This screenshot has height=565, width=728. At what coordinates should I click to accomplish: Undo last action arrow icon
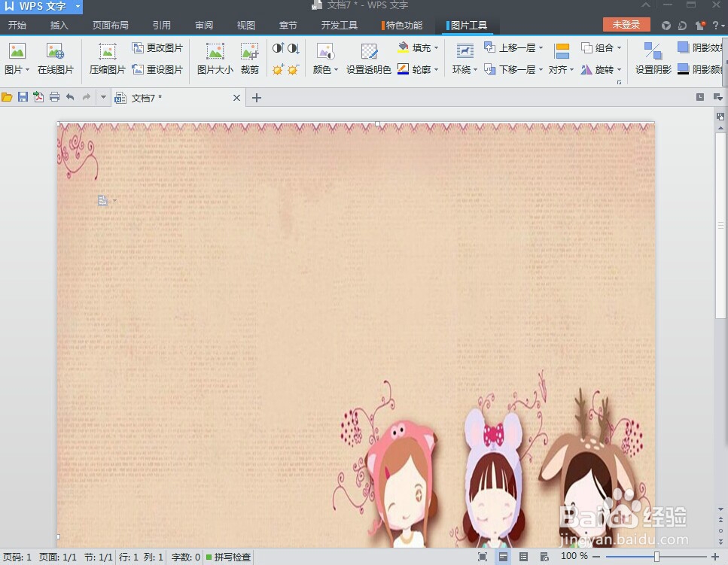click(70, 97)
